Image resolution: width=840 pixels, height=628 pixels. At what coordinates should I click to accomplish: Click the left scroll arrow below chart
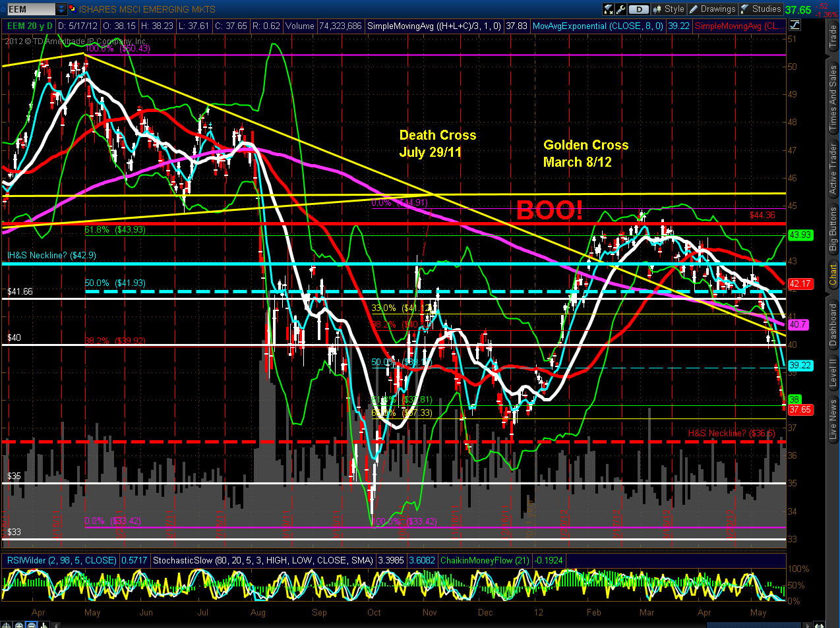[x=56, y=625]
